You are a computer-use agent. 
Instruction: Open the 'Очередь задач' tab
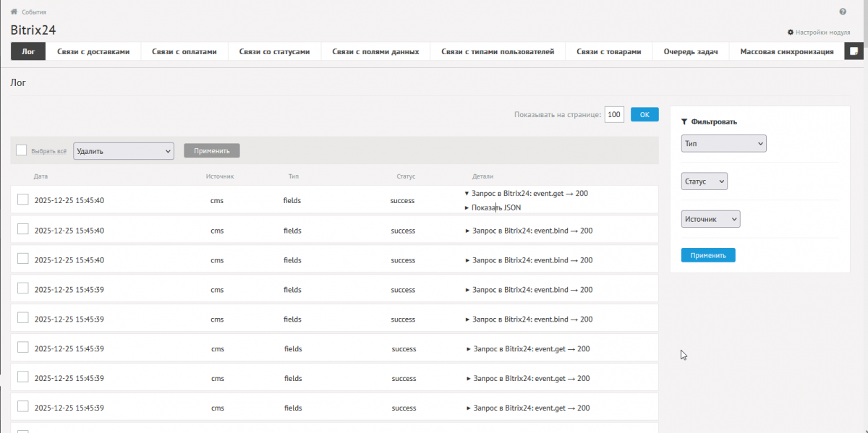(x=690, y=51)
